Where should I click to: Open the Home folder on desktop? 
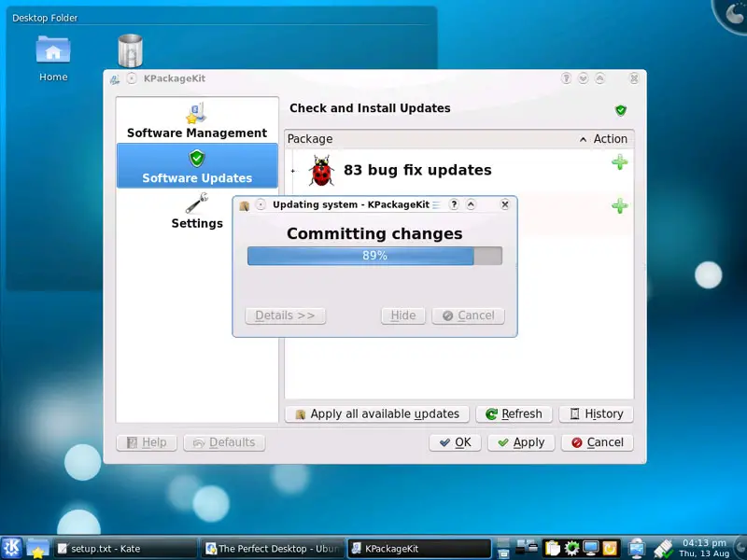pos(53,58)
